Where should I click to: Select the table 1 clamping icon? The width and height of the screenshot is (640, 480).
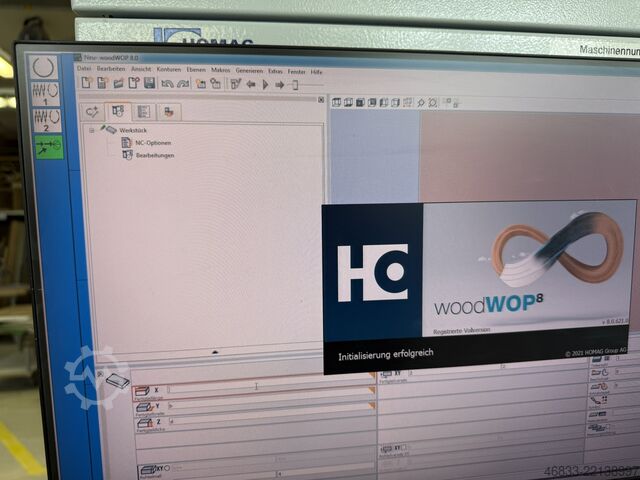point(45,94)
